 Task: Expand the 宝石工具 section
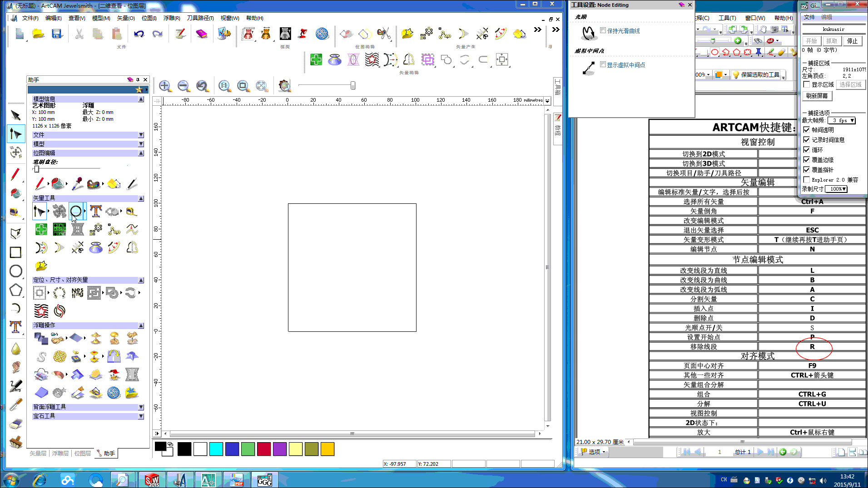coord(141,416)
